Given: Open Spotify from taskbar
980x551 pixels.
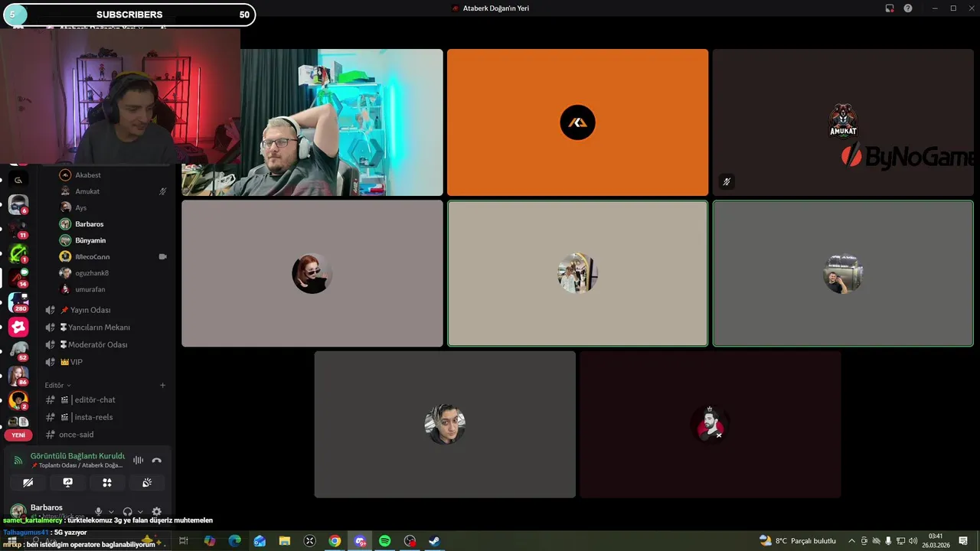Looking at the screenshot, I should [385, 541].
